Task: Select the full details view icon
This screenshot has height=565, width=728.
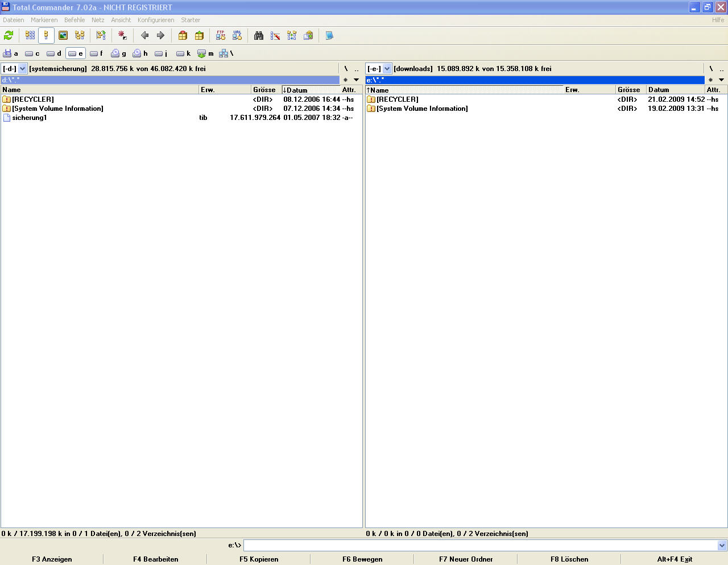Action: click(47, 35)
